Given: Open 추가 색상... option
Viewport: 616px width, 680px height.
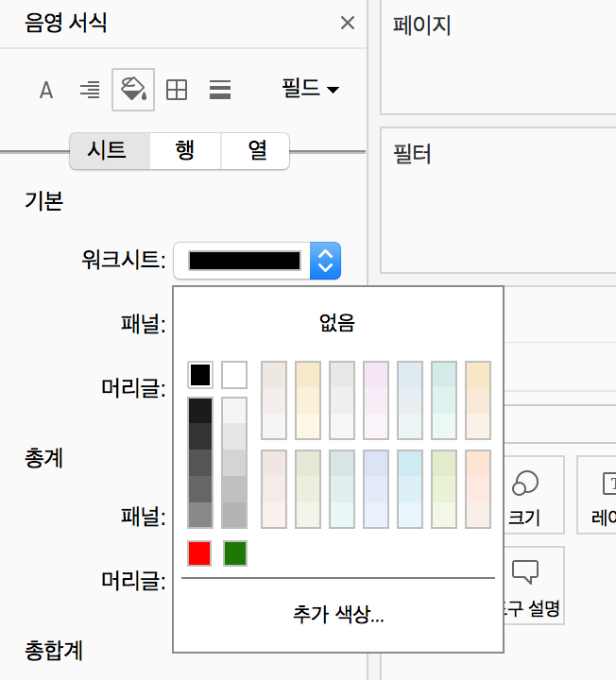Looking at the screenshot, I should click(x=338, y=614).
